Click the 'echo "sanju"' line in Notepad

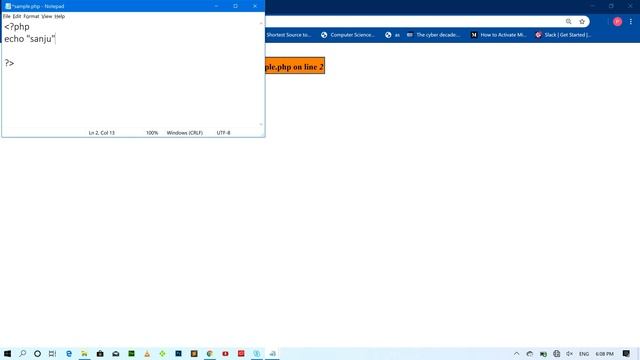pos(29,39)
